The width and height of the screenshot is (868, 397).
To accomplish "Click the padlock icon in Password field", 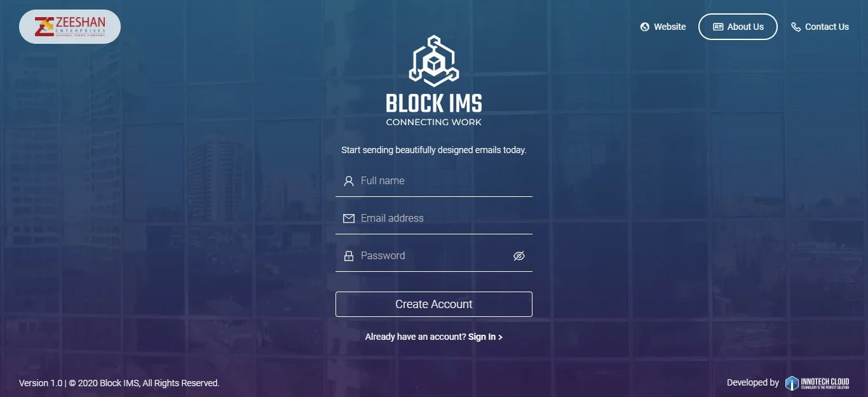I will pyautogui.click(x=348, y=256).
